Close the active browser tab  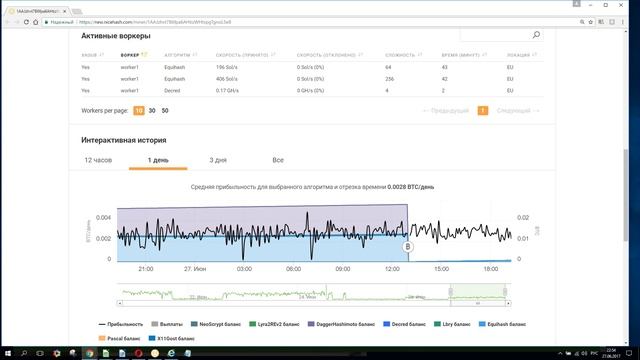click(x=64, y=11)
